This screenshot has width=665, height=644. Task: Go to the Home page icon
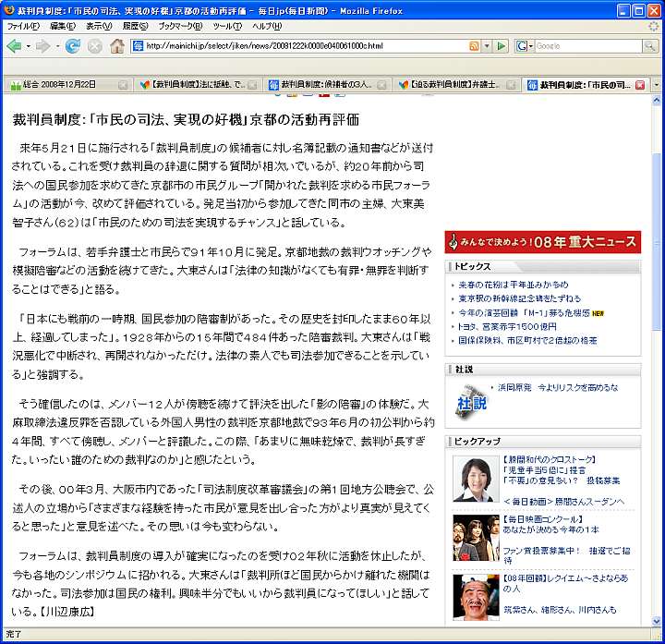coord(117,46)
